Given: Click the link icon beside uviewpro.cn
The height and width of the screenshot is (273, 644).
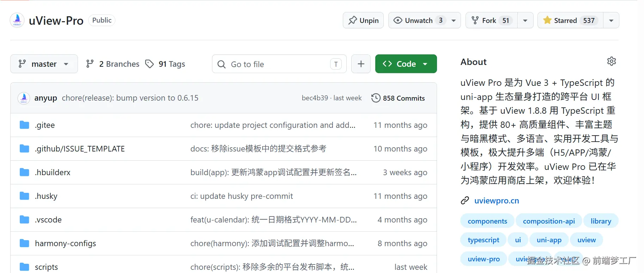Looking at the screenshot, I should tap(465, 201).
